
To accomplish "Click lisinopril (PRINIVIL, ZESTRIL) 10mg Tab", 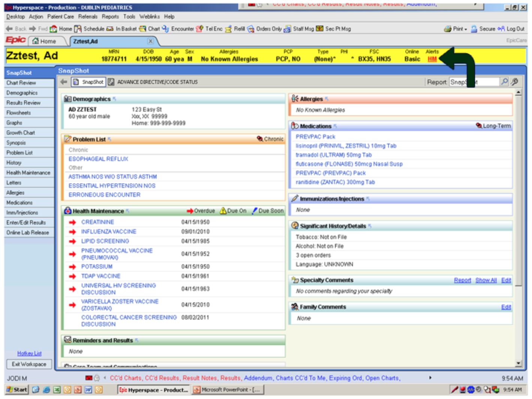I will click(346, 146).
